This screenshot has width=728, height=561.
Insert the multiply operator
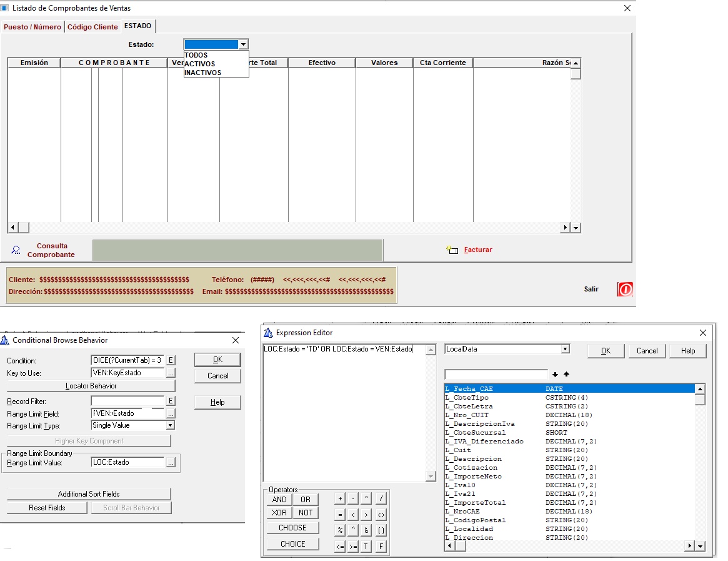366,498
